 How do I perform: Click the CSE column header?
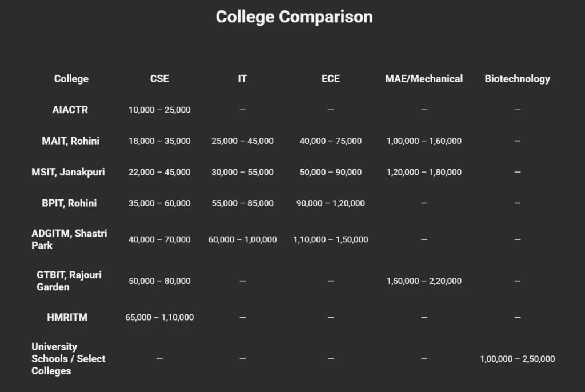159,79
